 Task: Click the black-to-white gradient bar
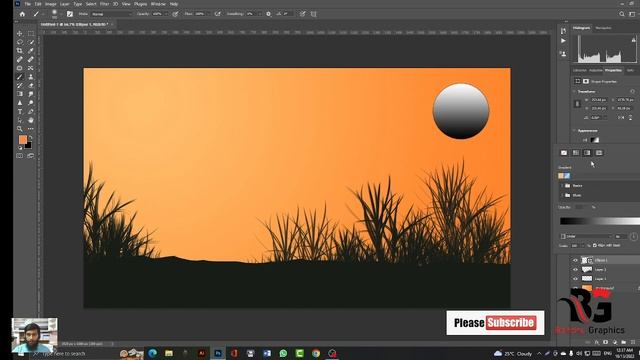(x=600, y=221)
